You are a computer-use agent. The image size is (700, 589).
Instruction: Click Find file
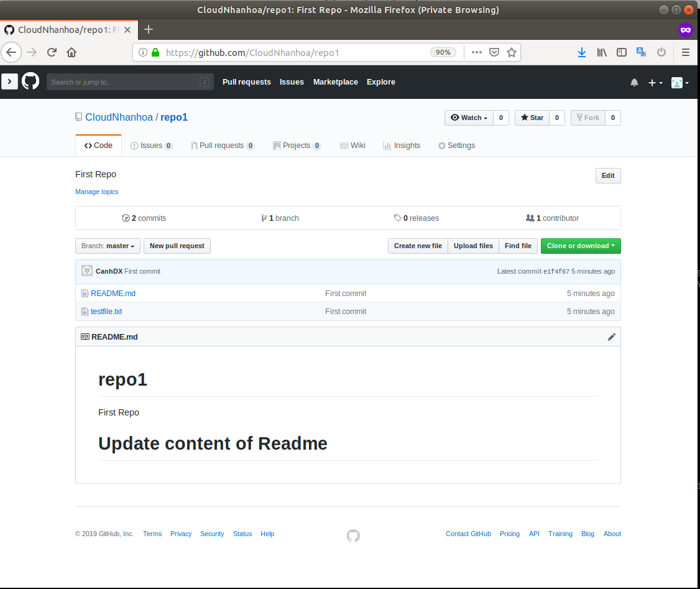(518, 246)
